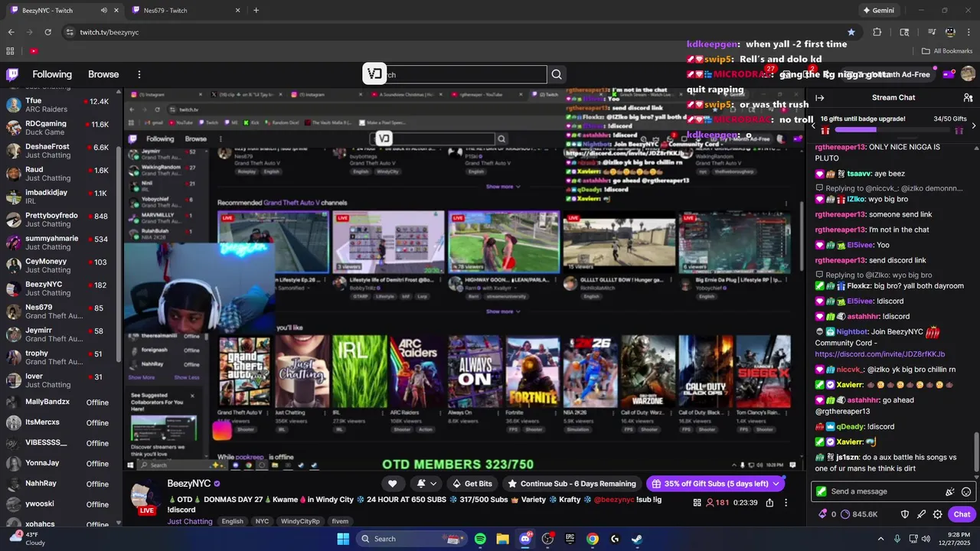Open Steam from the taskbar
980x551 pixels.
tap(637, 539)
